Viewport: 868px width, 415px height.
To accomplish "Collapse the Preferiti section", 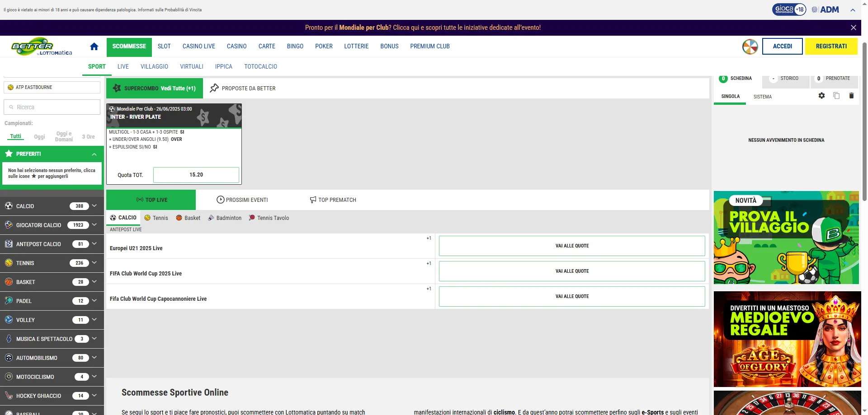I will [94, 154].
